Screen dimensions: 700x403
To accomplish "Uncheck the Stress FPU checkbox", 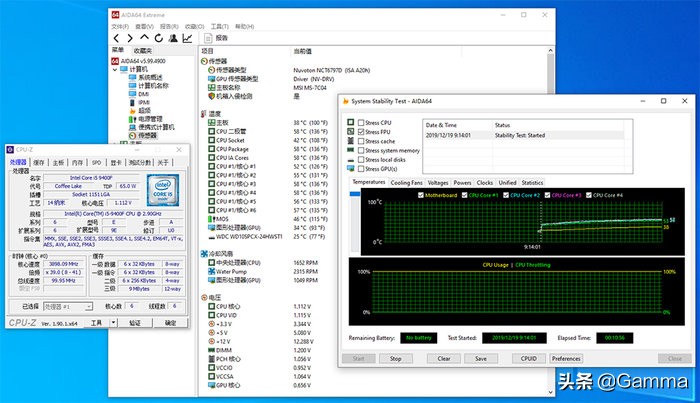I will click(362, 131).
